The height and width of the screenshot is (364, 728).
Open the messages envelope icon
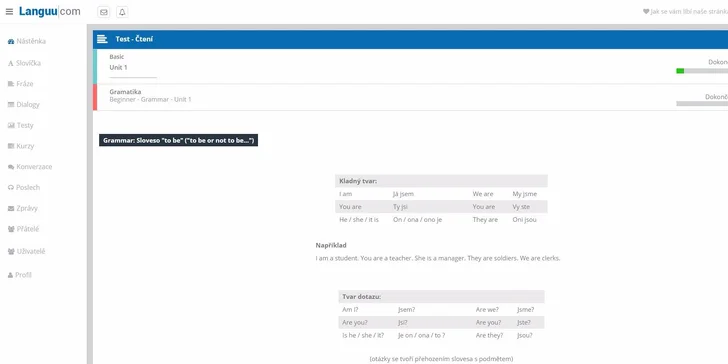point(104,12)
